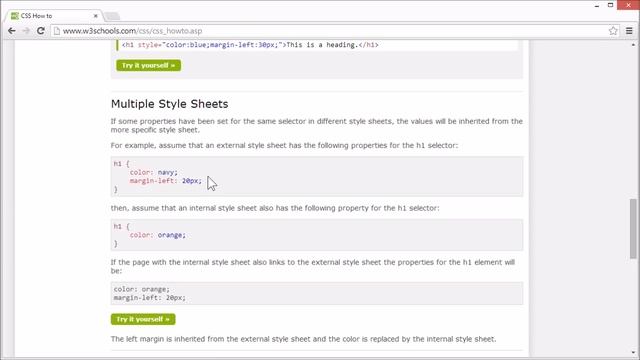Reload the page with the refresh icon
The image size is (640, 360).
40,31
